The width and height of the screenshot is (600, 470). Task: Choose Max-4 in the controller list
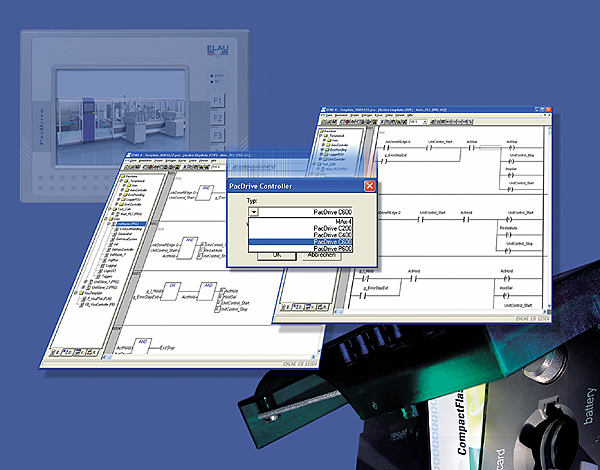pos(342,222)
